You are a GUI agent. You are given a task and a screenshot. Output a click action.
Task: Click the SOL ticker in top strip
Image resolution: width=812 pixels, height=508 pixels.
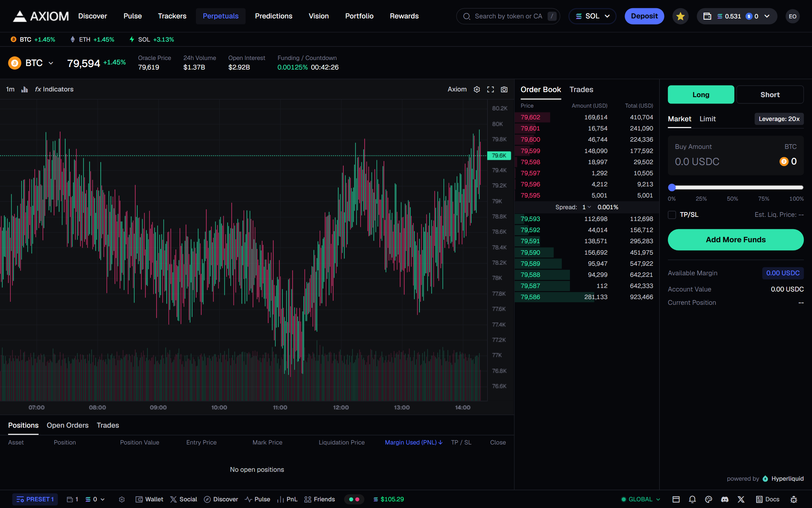coord(151,39)
